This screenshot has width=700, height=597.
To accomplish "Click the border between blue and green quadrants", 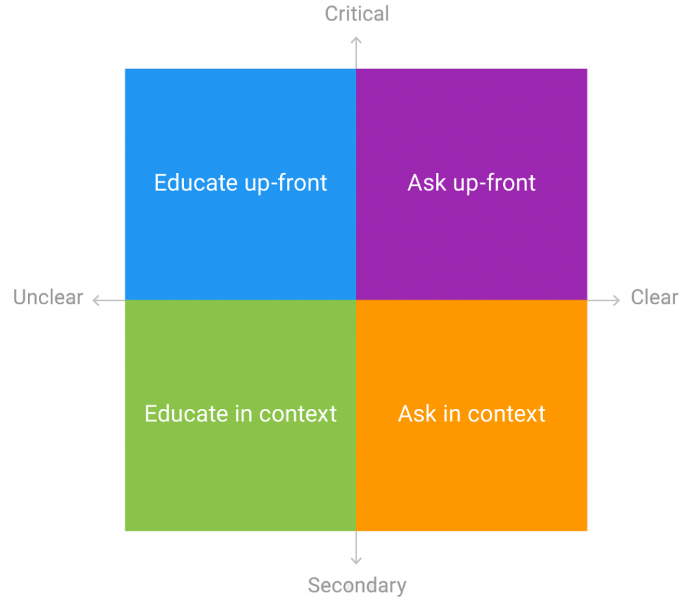I will tap(241, 300).
